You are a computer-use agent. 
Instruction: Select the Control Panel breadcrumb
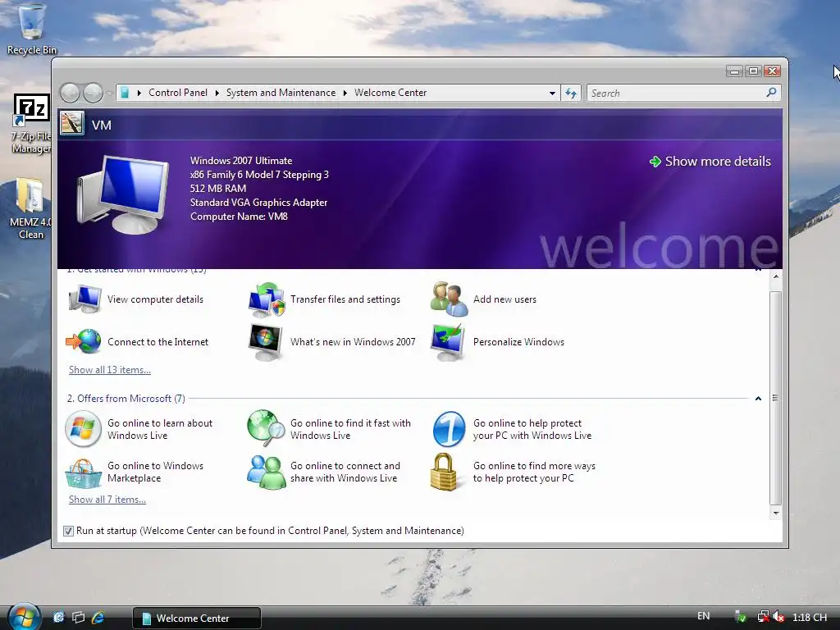tap(178, 93)
